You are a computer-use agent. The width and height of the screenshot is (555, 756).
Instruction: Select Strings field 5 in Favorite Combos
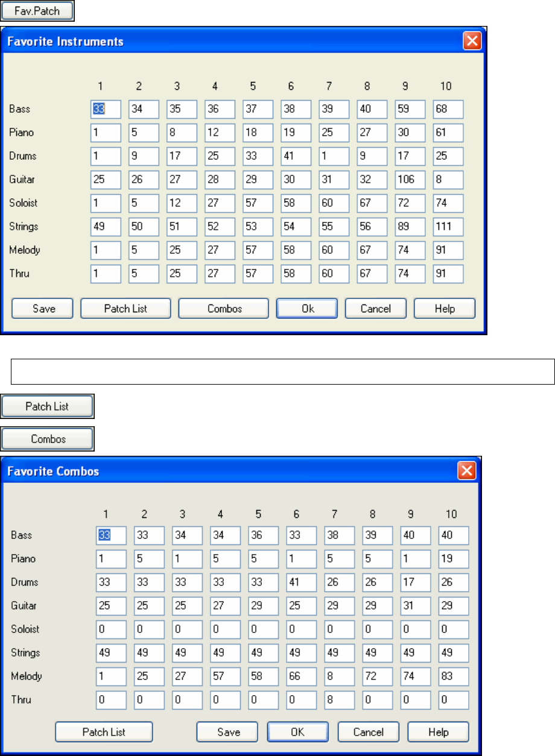point(264,653)
